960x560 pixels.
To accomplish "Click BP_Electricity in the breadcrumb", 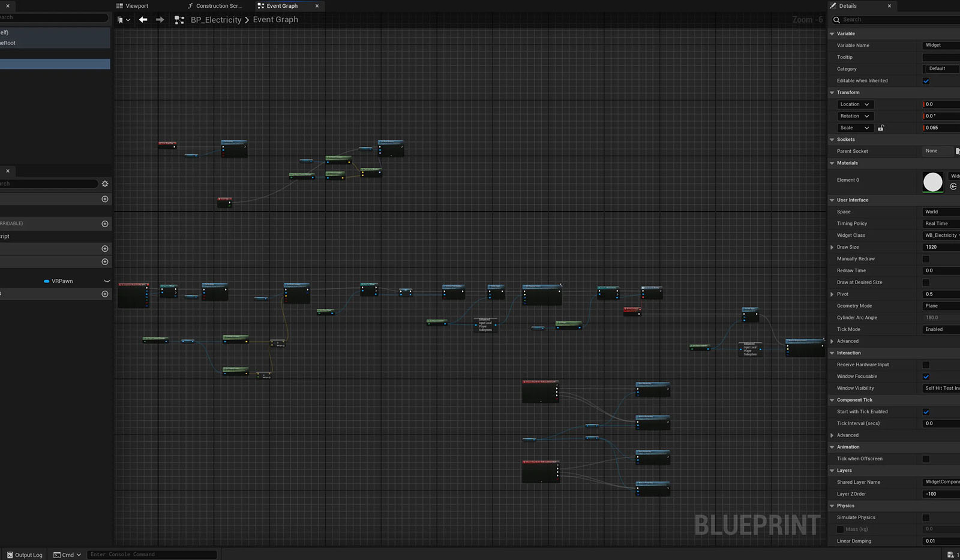I will click(216, 20).
